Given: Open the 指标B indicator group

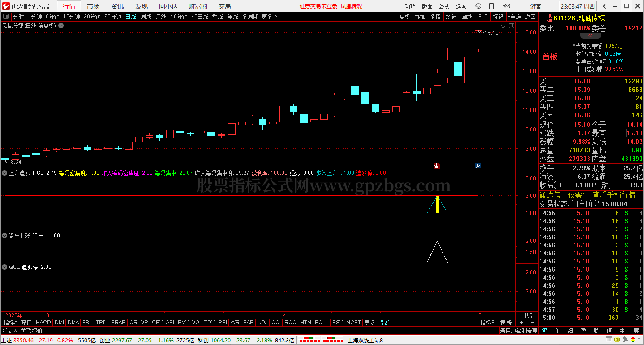Looking at the screenshot, I should [487, 323].
